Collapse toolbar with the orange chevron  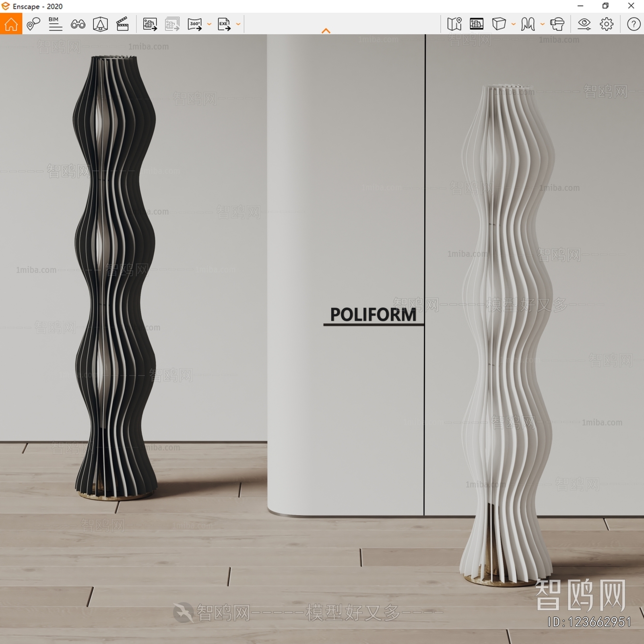[326, 31]
